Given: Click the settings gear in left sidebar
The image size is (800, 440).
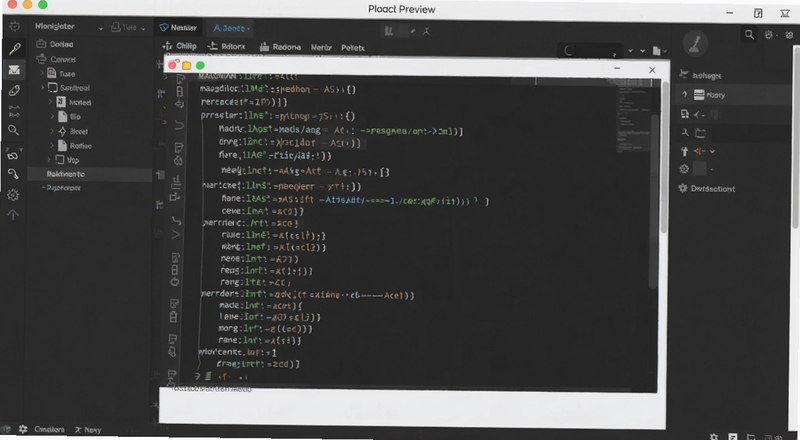Looking at the screenshot, I should click(x=13, y=195).
